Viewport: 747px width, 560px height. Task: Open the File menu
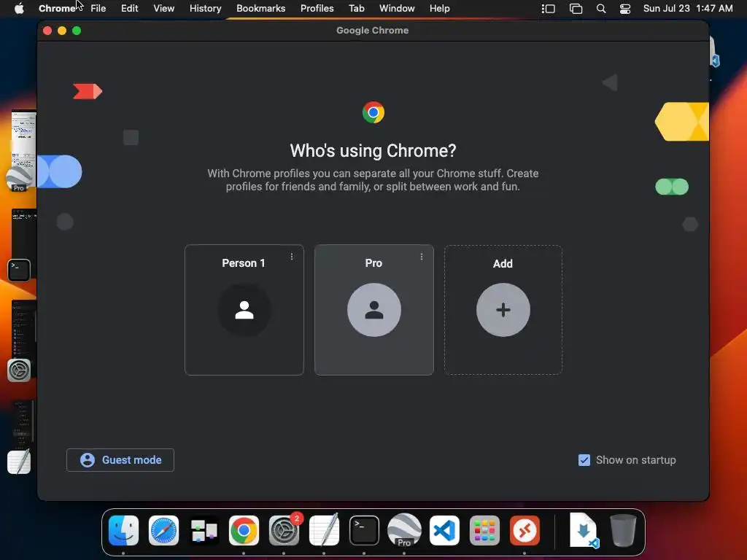(98, 9)
